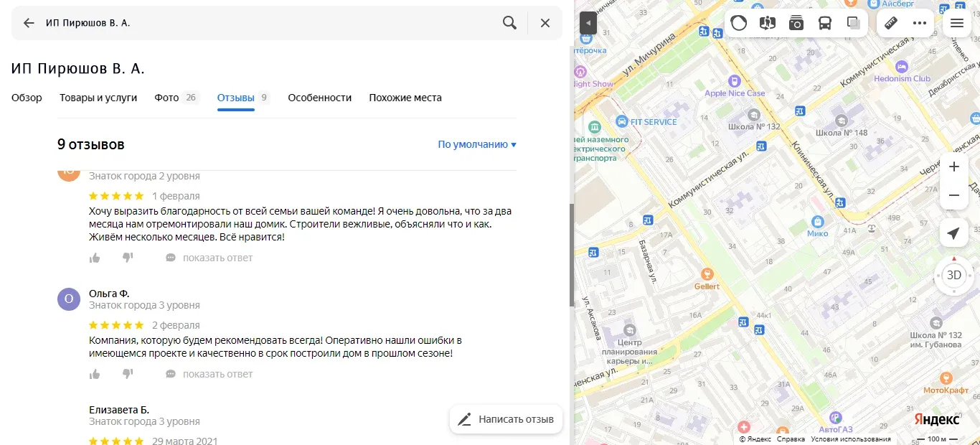The height and width of the screenshot is (445, 980).
Task: Open the 'По умолчанию' sort dropdown
Action: click(x=477, y=144)
